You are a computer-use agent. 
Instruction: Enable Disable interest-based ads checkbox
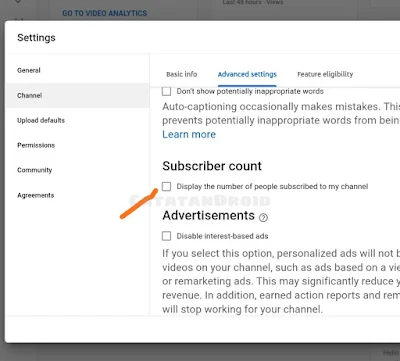pyautogui.click(x=166, y=236)
